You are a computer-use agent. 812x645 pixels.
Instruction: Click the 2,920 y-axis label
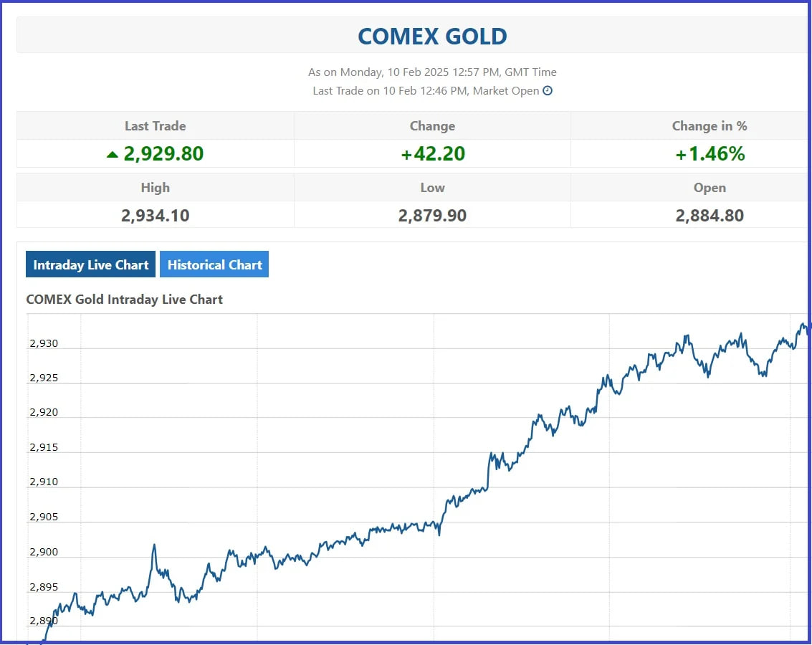(x=44, y=413)
